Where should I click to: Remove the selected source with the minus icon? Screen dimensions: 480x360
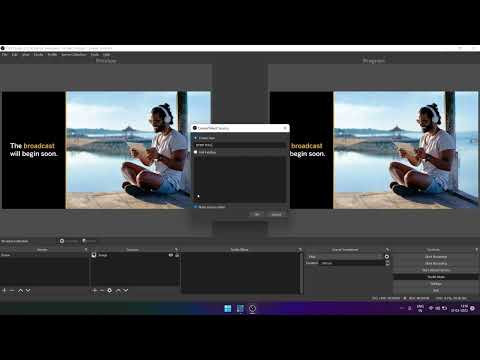pos(102,291)
